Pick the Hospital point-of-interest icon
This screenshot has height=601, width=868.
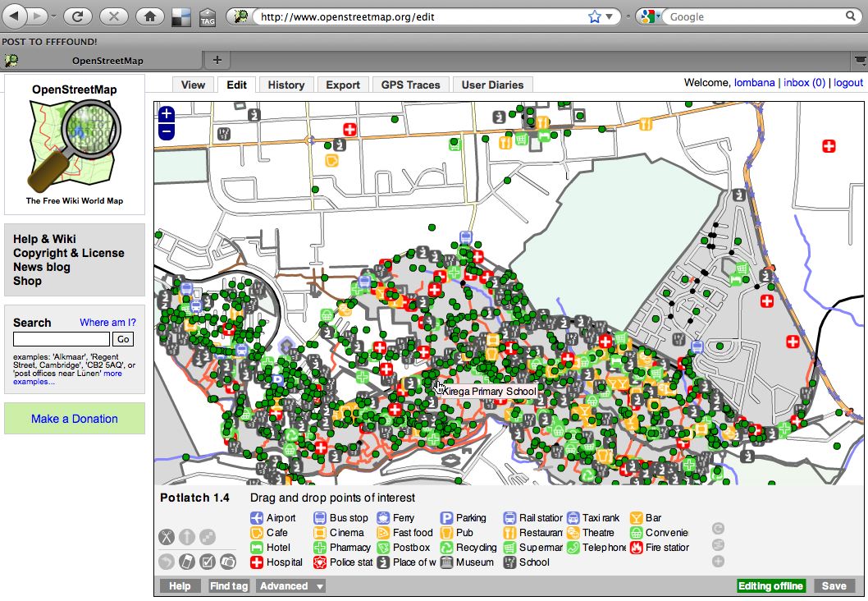[256, 562]
